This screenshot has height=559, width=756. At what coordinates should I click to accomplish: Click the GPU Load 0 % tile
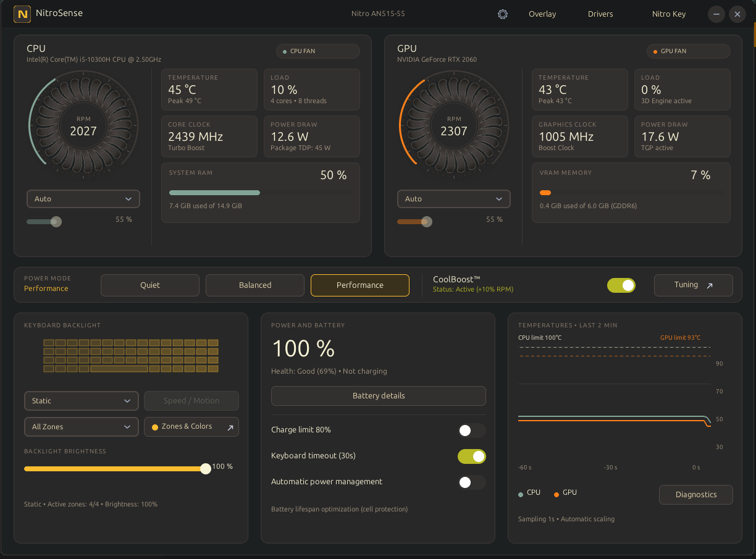click(x=682, y=90)
